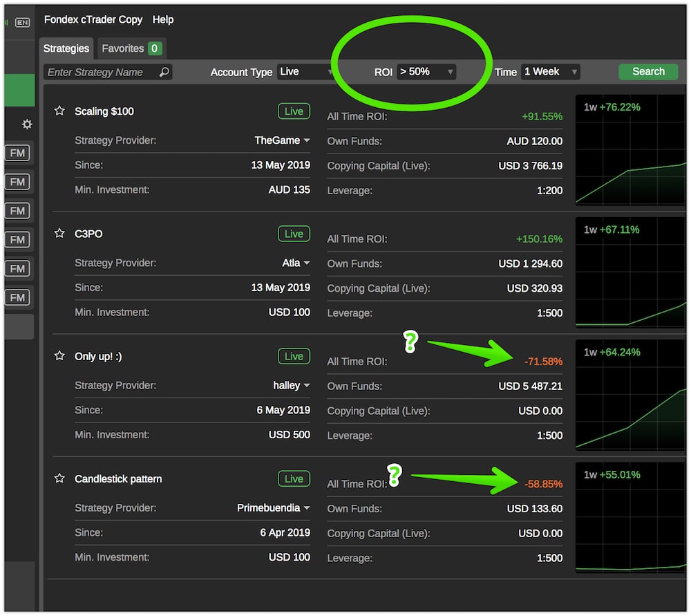Add Only up! :) to favorites
Viewport: 691px width, 616px height.
pos(59,356)
